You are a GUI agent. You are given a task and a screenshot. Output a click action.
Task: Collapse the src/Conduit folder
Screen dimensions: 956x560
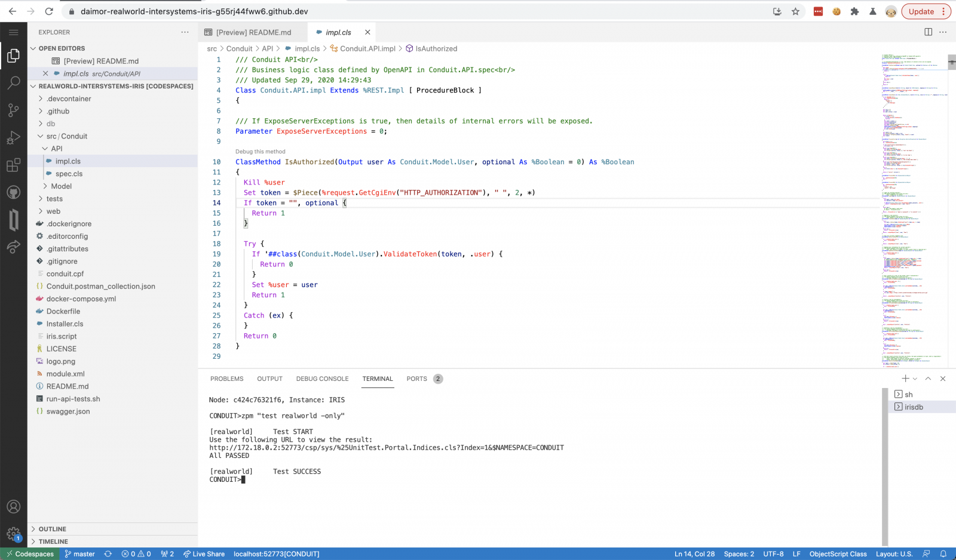66,136
